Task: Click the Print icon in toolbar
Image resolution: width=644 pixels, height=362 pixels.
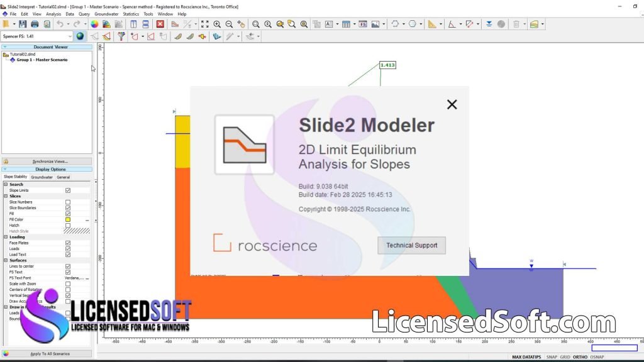Action: coord(35,25)
